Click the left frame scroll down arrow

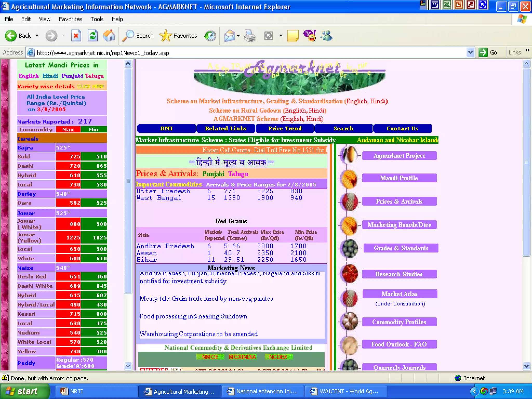(x=128, y=366)
